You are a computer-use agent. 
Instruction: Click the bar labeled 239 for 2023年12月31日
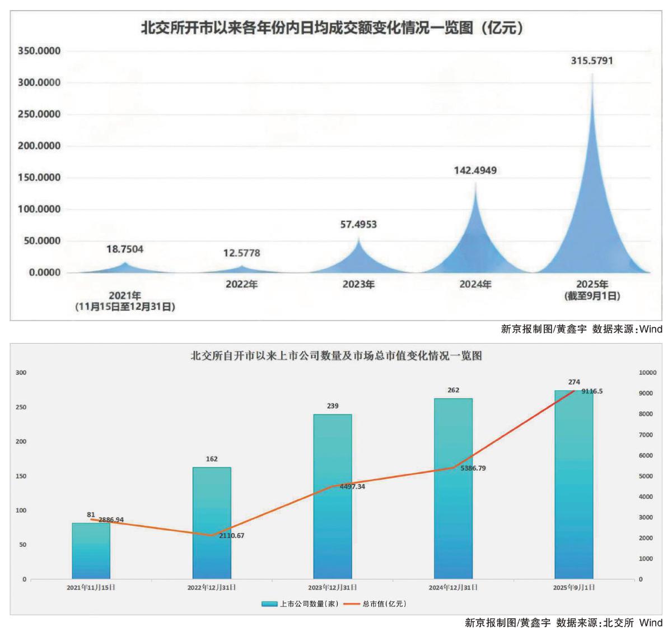(x=333, y=497)
